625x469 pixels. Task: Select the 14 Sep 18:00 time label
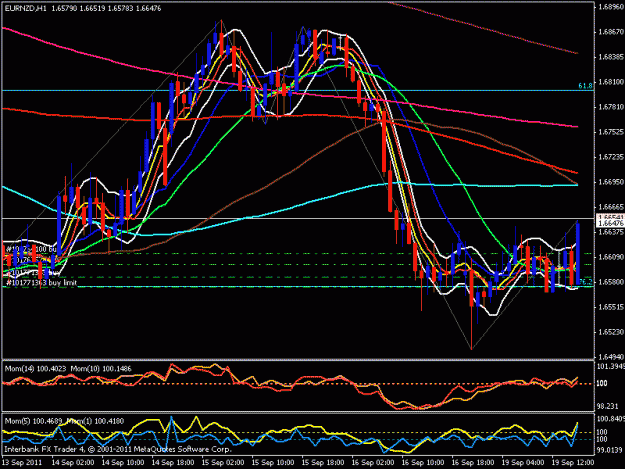tap(173, 463)
